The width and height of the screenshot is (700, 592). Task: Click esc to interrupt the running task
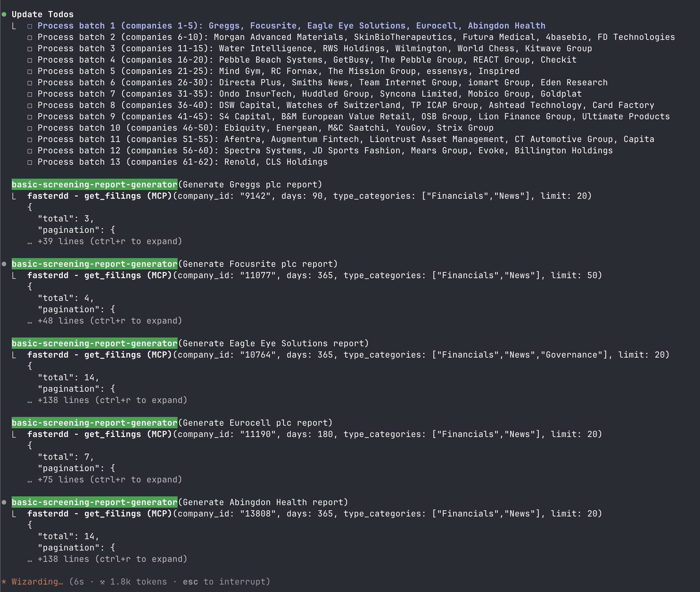point(190,582)
